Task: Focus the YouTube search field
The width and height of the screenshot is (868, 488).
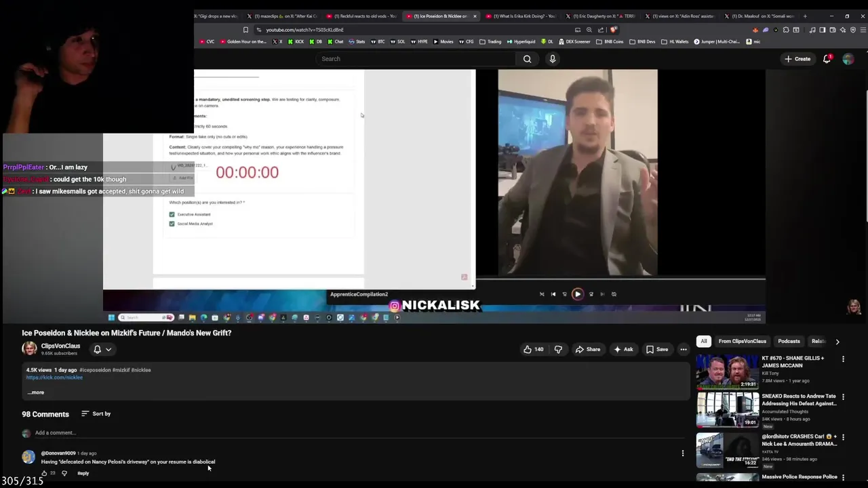Action: 417,59
